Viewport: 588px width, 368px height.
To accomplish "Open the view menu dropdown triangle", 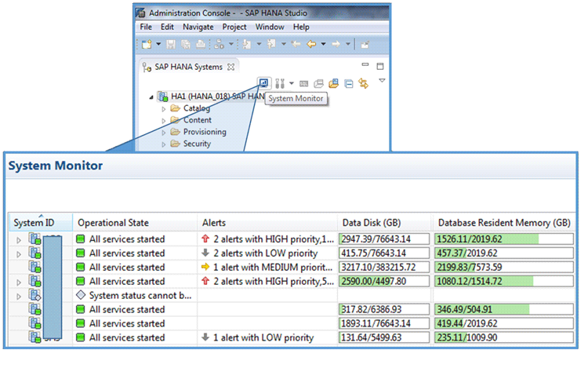I will tap(382, 81).
